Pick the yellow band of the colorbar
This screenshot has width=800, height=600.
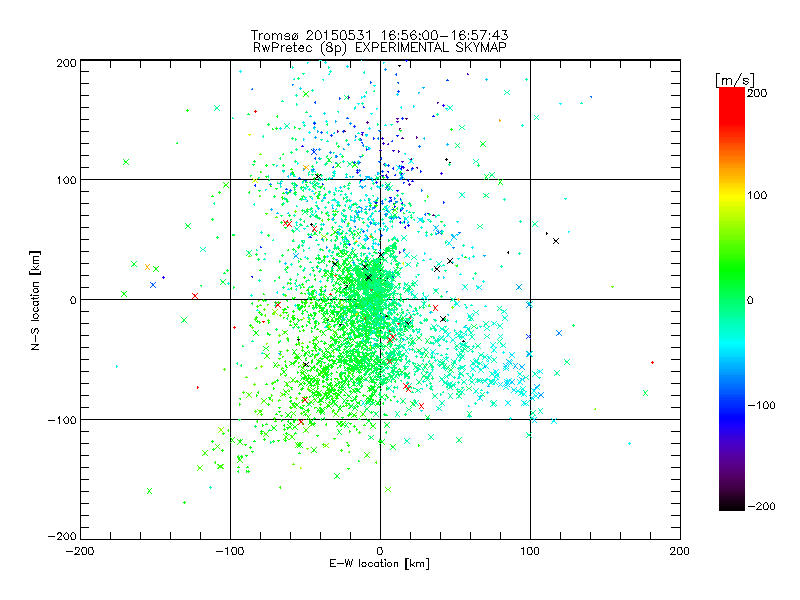[x=732, y=195]
